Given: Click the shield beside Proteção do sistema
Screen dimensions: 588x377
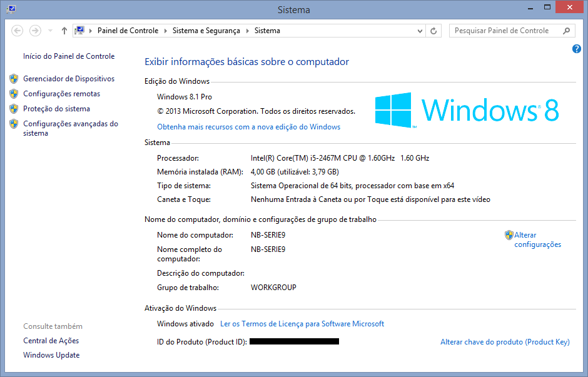Looking at the screenshot, I should 14,108.
